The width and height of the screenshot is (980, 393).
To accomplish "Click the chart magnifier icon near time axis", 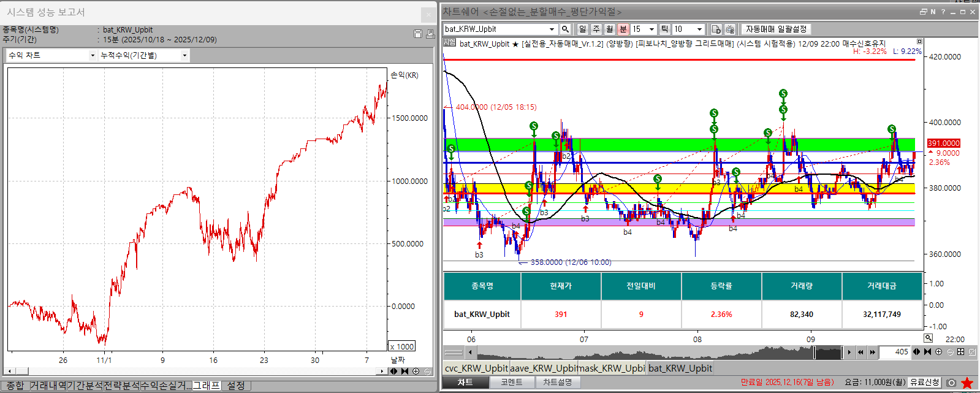I will [929, 338].
